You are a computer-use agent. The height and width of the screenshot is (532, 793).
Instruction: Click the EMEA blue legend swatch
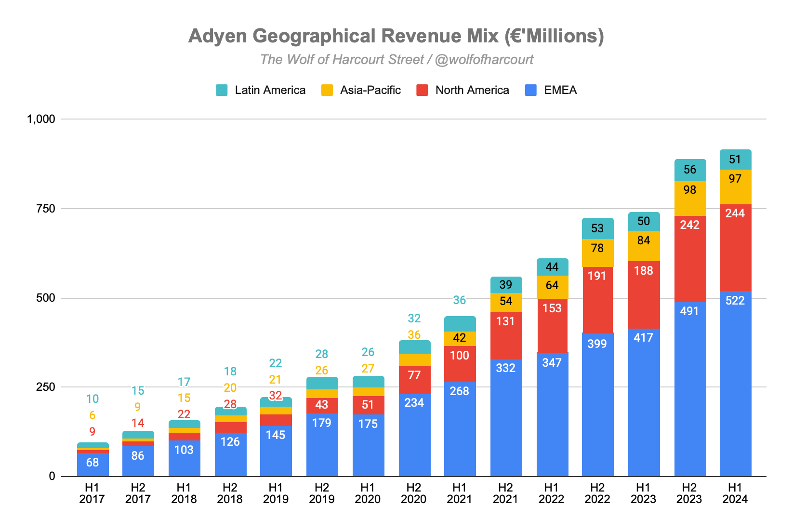[531, 90]
